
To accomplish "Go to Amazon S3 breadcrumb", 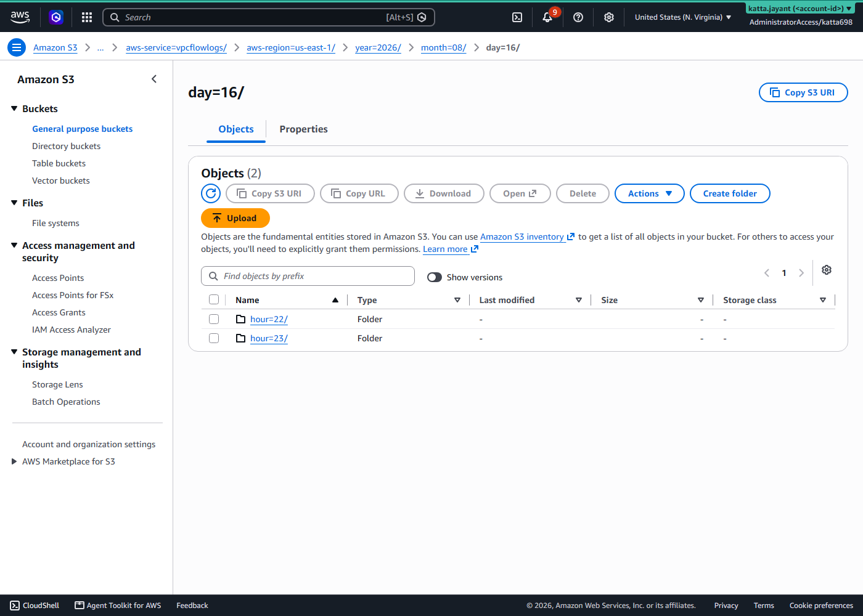I will [55, 47].
